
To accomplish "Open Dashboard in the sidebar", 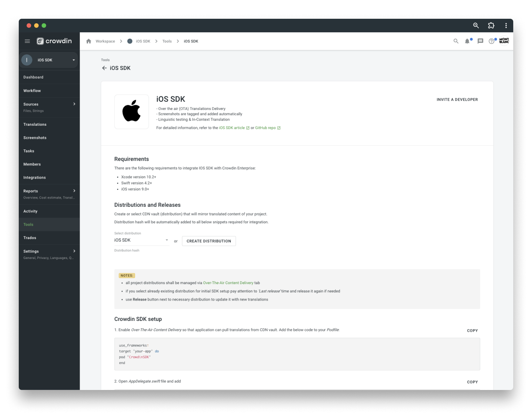I will pos(49,77).
